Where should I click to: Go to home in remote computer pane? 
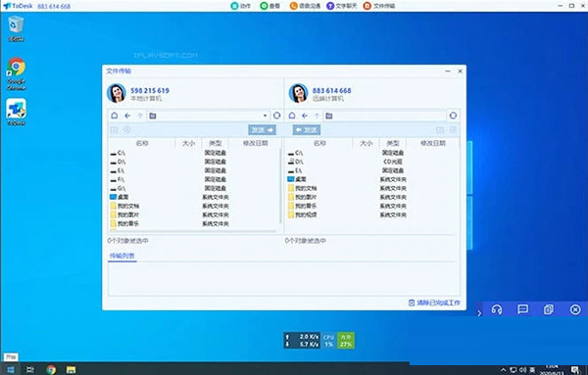tap(292, 116)
